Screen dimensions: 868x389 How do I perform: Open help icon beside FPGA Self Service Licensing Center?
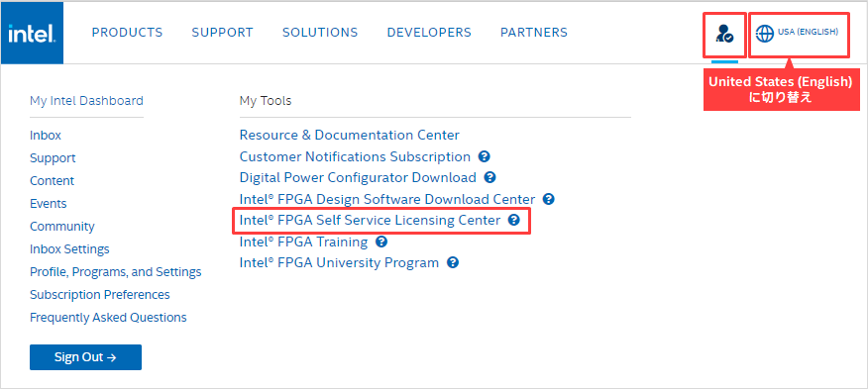click(x=513, y=220)
